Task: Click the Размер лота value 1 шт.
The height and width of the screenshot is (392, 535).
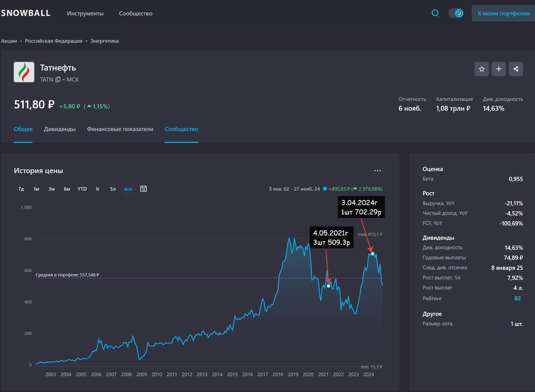Action: click(x=517, y=324)
